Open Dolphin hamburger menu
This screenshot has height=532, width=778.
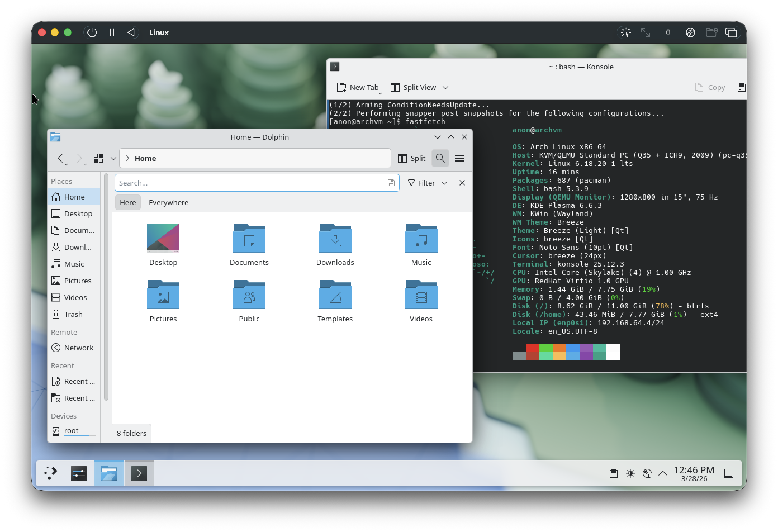[459, 158]
